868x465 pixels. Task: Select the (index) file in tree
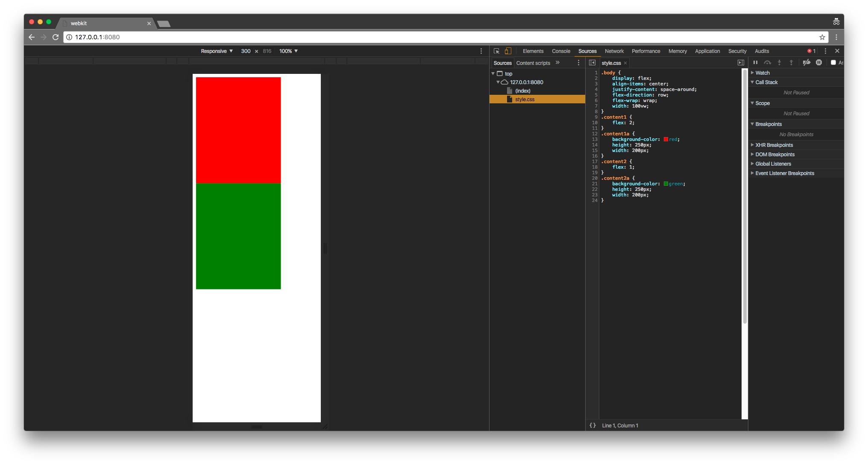(522, 91)
